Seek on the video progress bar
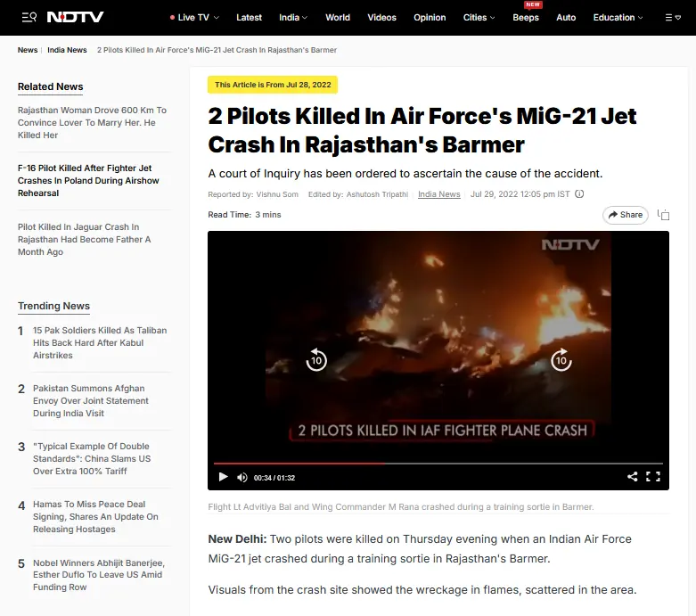 coord(438,464)
